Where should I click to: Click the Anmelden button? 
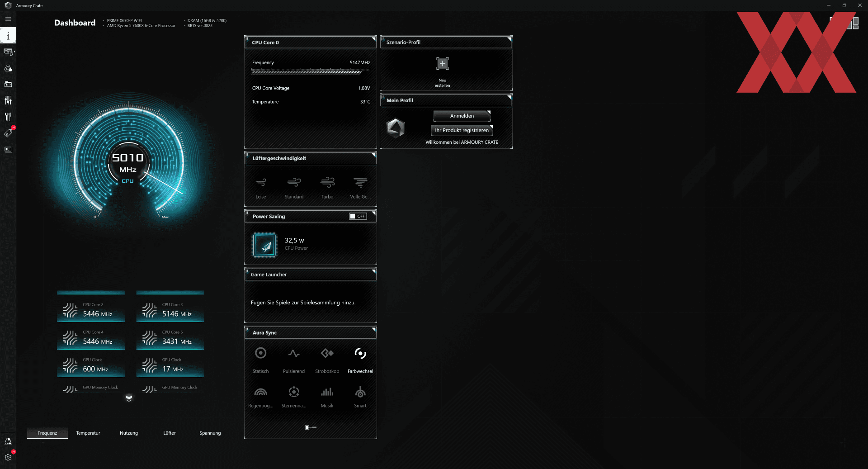pyautogui.click(x=462, y=116)
